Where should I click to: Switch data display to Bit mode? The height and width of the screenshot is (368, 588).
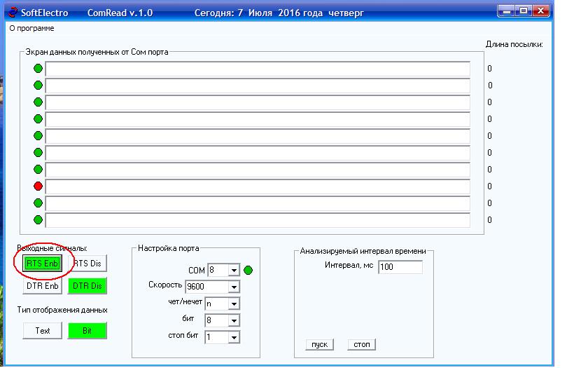click(x=87, y=330)
